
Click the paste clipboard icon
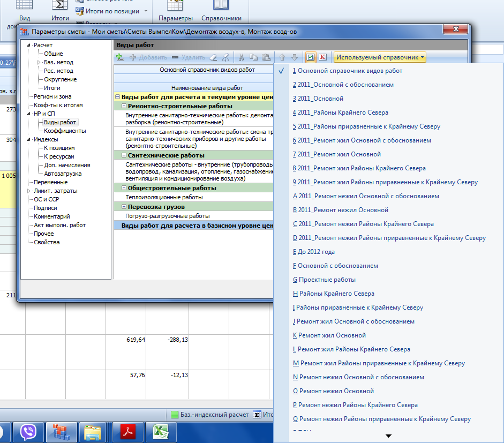point(265,57)
